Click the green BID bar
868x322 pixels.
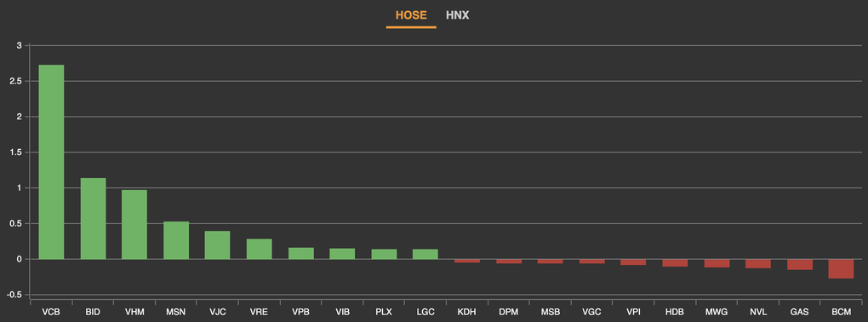(x=93, y=218)
